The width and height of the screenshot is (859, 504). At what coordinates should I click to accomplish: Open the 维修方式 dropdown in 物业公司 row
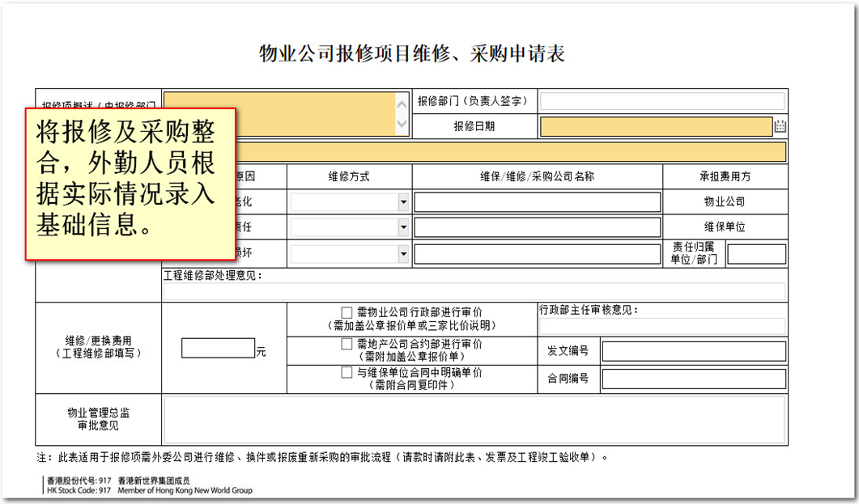click(x=403, y=202)
